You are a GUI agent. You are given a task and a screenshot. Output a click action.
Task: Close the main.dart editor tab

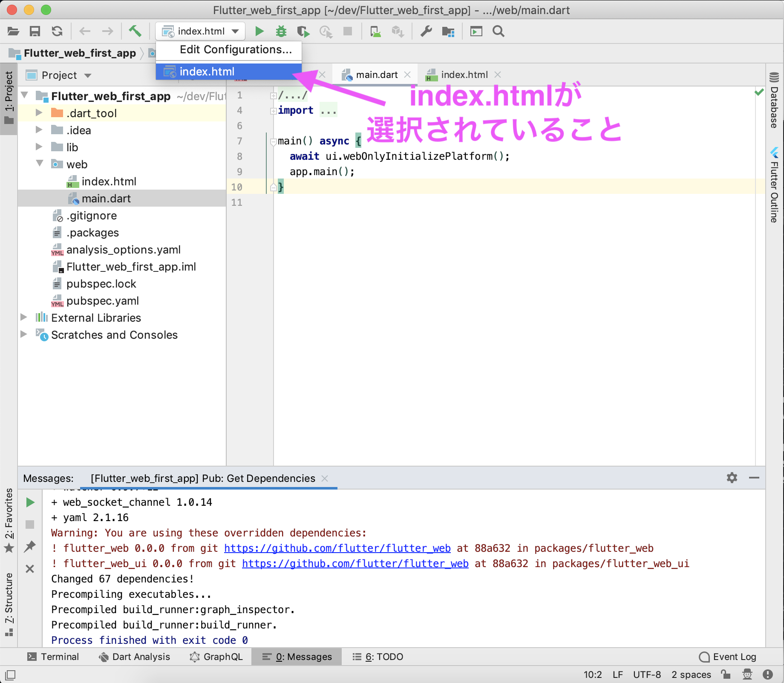(x=407, y=75)
